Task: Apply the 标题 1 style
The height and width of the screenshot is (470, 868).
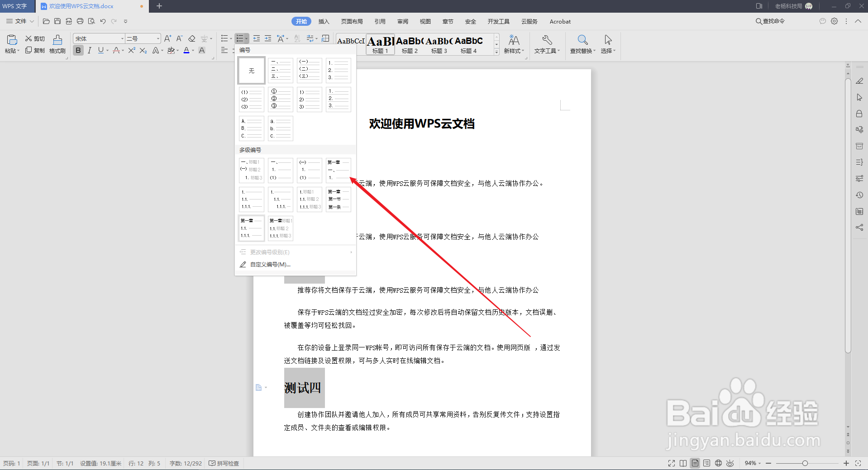Action: (380, 44)
